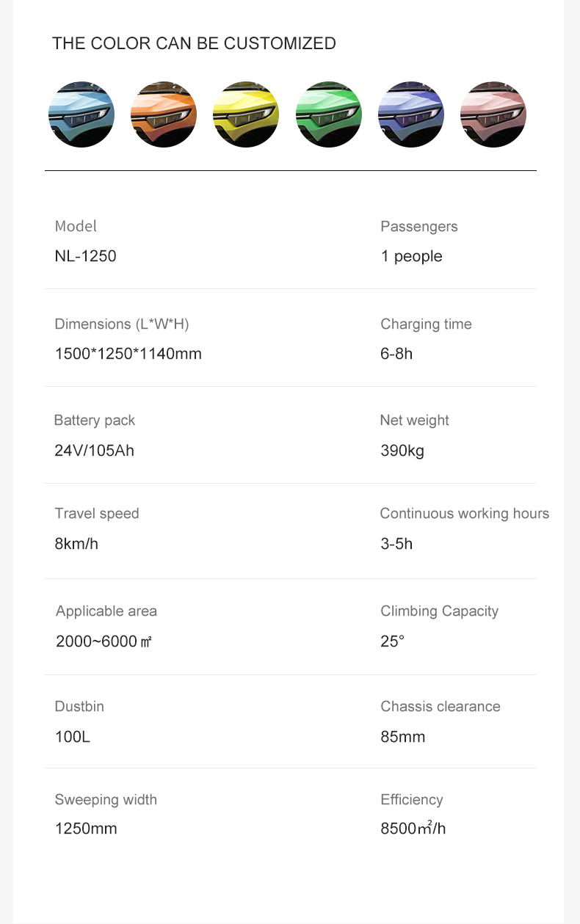Choose the pink color swatch

493,114
